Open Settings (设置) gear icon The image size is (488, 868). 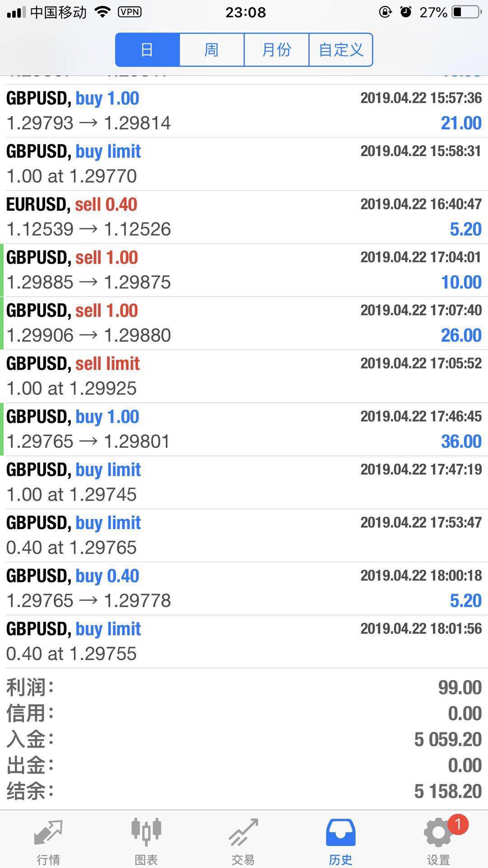[x=438, y=833]
